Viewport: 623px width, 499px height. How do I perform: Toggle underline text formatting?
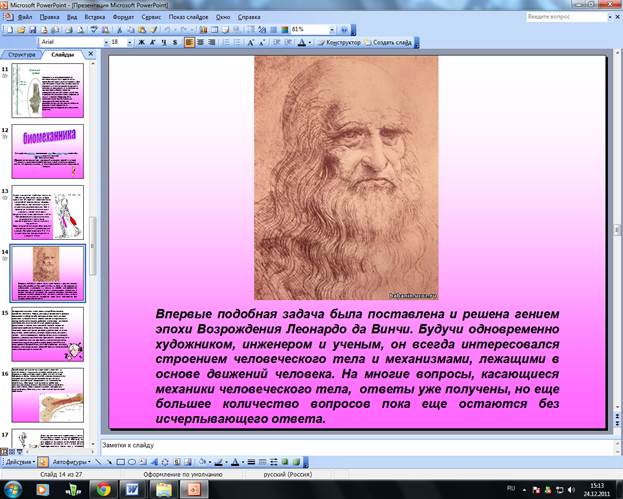pyautogui.click(x=163, y=43)
